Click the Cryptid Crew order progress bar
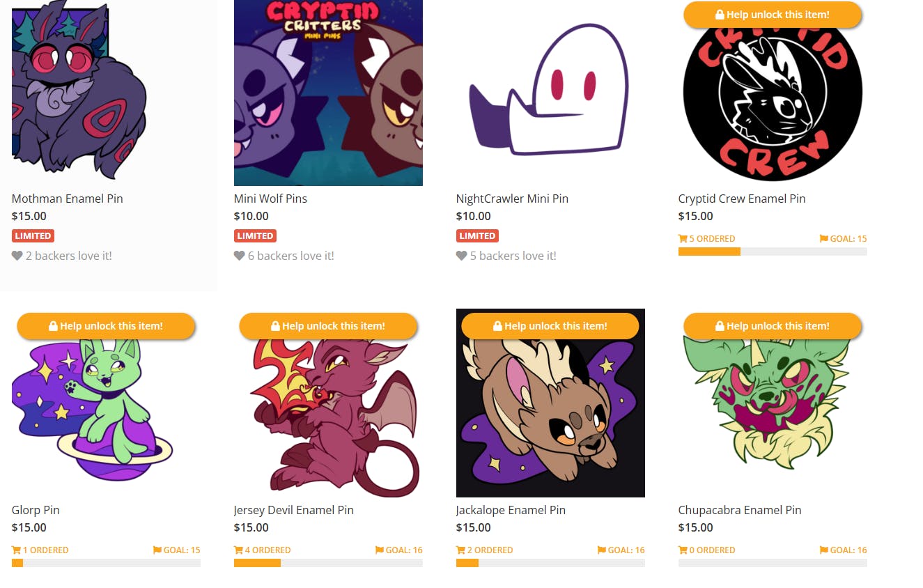923x588 pixels. 773,252
